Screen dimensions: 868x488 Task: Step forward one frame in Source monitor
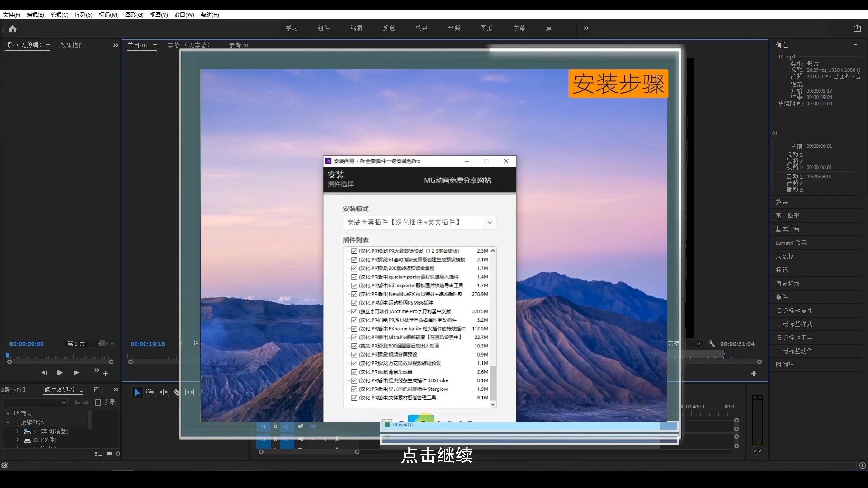coord(76,373)
